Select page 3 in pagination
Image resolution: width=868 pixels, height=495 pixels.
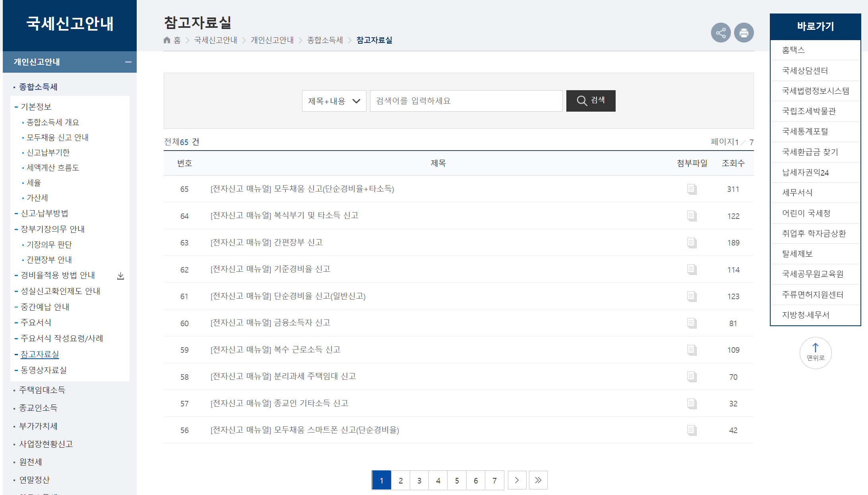click(419, 480)
